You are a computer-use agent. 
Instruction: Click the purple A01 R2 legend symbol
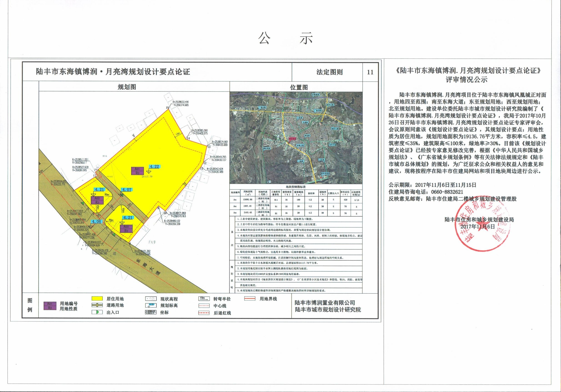pos(50,306)
